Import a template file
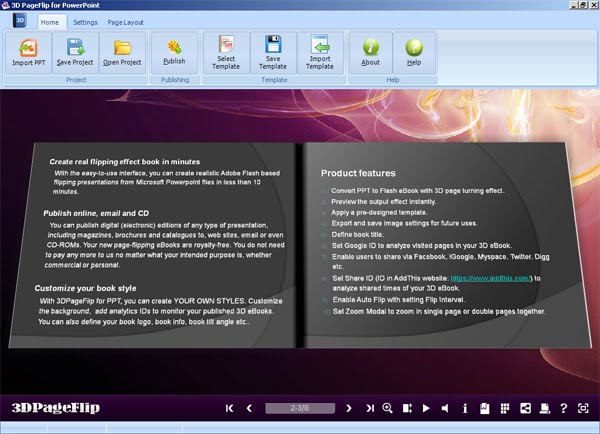Screen dimensions: 600x434 [320, 53]
